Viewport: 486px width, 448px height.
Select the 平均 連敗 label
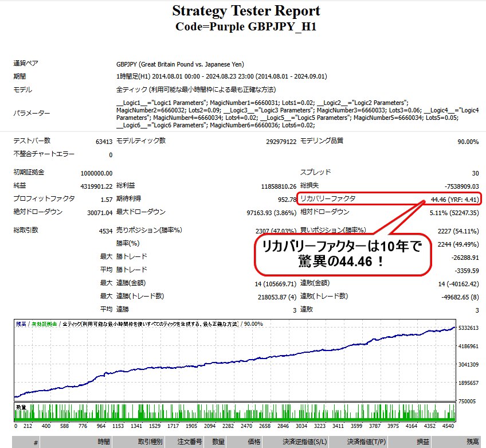click(307, 309)
